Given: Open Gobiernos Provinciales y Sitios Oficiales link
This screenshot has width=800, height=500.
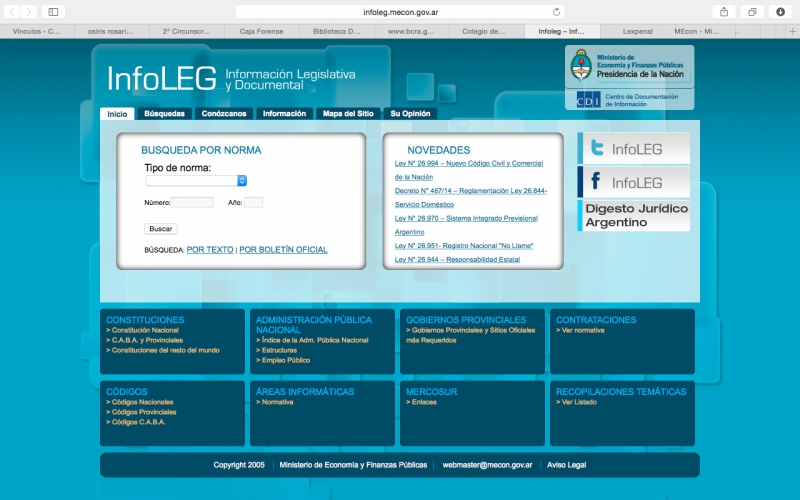Looking at the screenshot, I should [x=470, y=335].
